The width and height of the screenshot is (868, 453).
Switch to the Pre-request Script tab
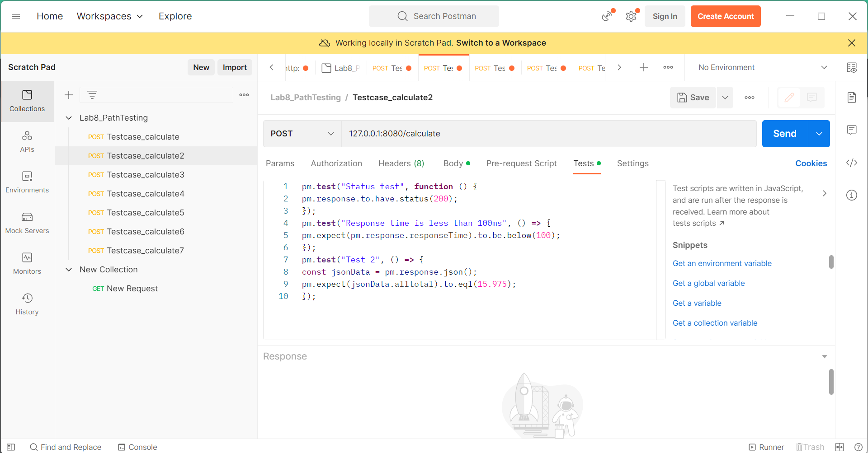click(x=521, y=163)
